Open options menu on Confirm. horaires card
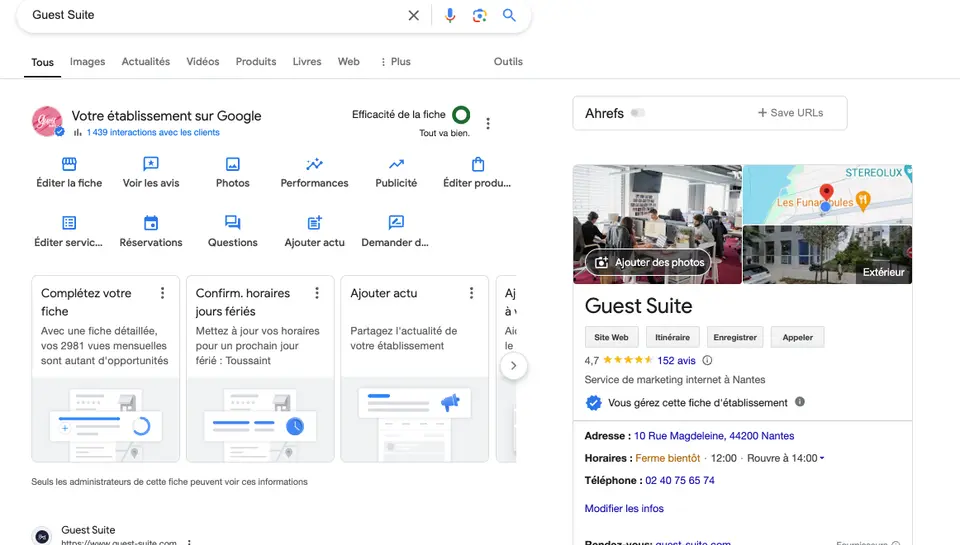Viewport: 960px width, 545px height. pos(317,293)
